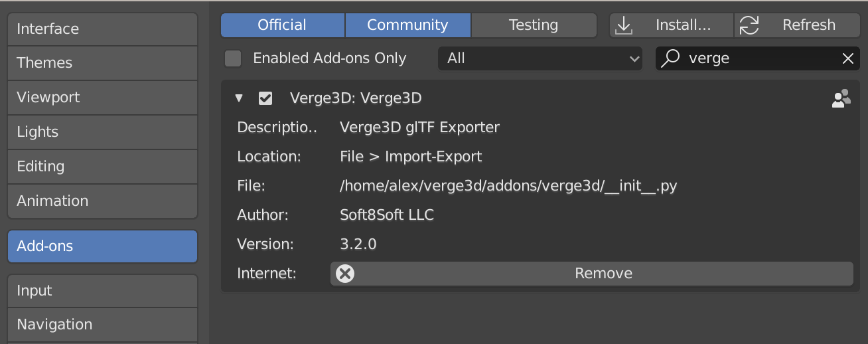Clear the search text with X icon
Screen dimensions: 868x344
coord(847,58)
